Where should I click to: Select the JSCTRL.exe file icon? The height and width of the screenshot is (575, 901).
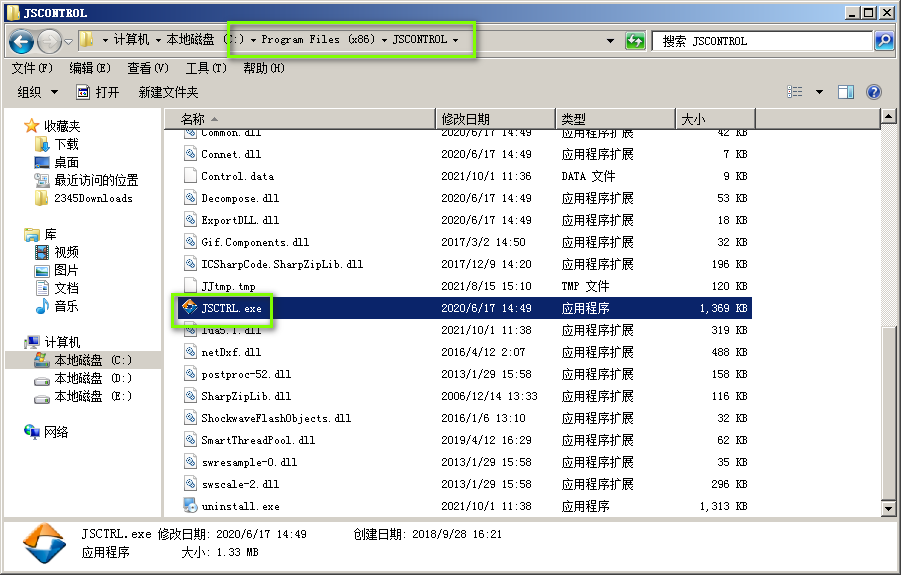click(189, 308)
